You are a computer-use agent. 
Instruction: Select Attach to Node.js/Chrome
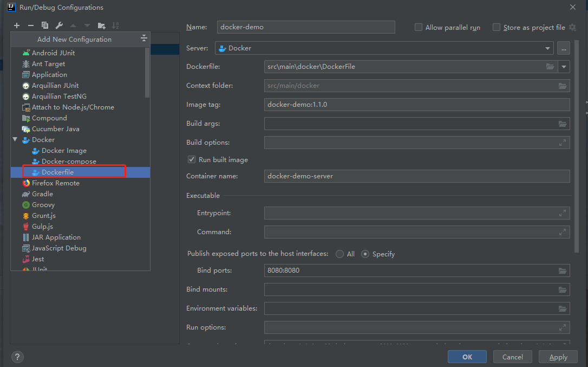coord(68,107)
